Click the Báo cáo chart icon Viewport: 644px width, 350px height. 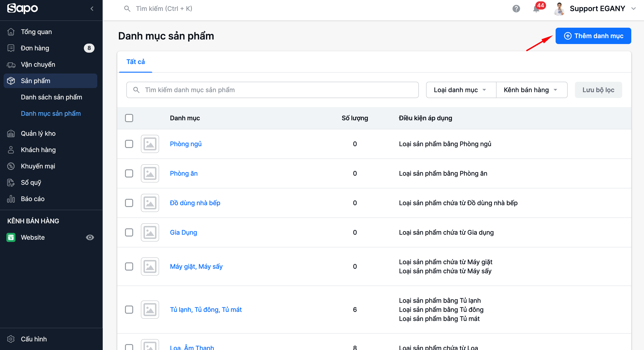(x=11, y=199)
